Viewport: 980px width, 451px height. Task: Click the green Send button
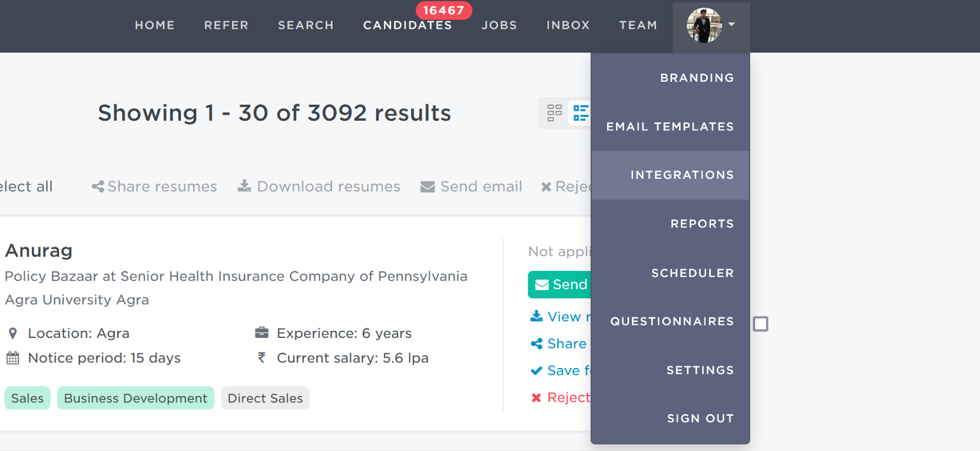(559, 285)
